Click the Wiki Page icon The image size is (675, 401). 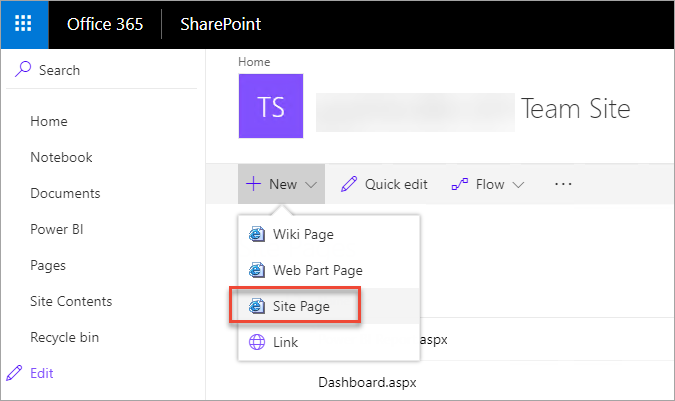click(257, 234)
